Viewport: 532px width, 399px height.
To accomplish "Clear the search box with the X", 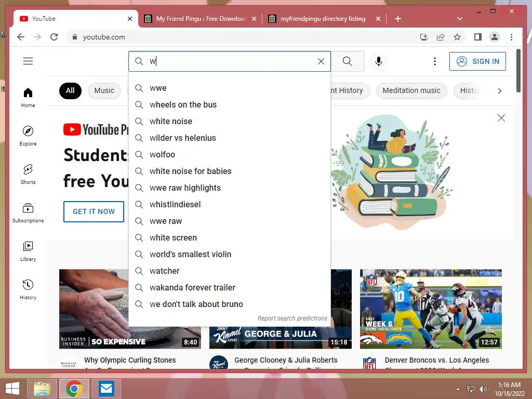I will [x=321, y=61].
